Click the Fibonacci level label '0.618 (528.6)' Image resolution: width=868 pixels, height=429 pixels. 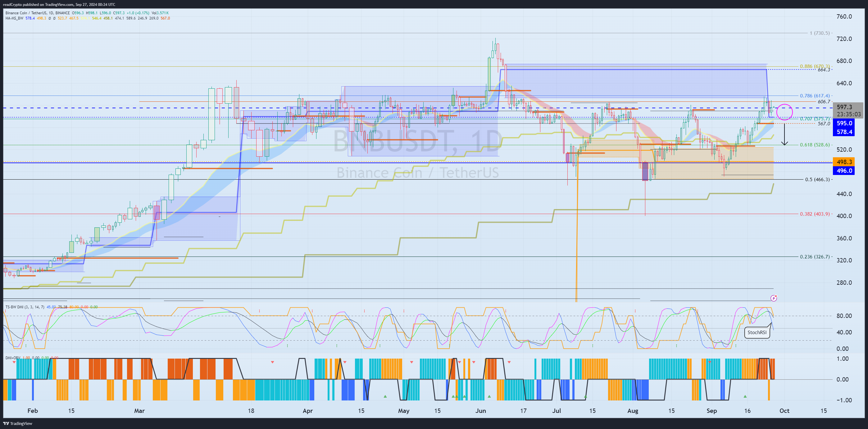pos(815,145)
